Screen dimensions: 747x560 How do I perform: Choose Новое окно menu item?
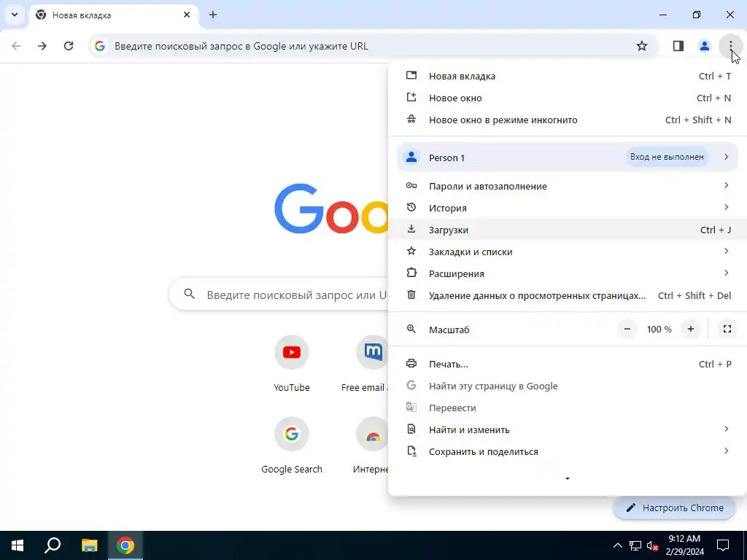tap(568, 98)
